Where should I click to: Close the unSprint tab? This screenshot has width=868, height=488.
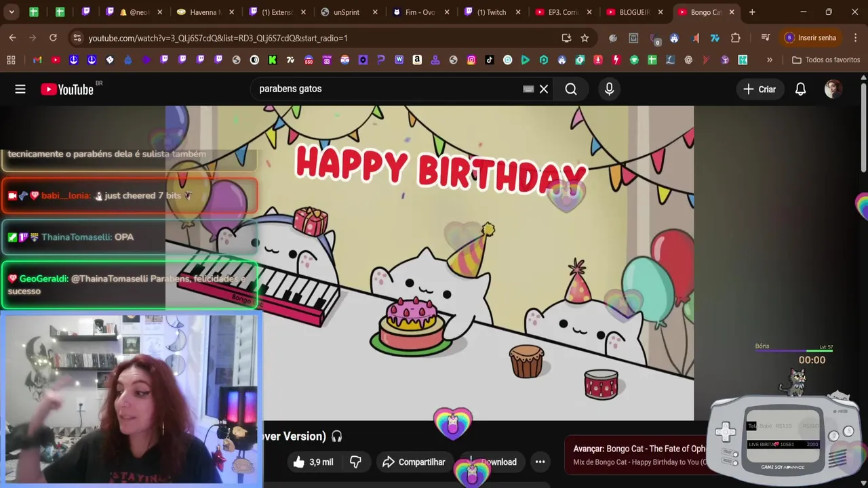pos(375,12)
